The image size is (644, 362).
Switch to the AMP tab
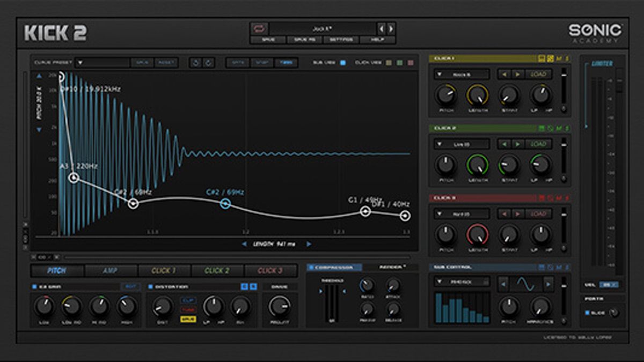pos(111,271)
